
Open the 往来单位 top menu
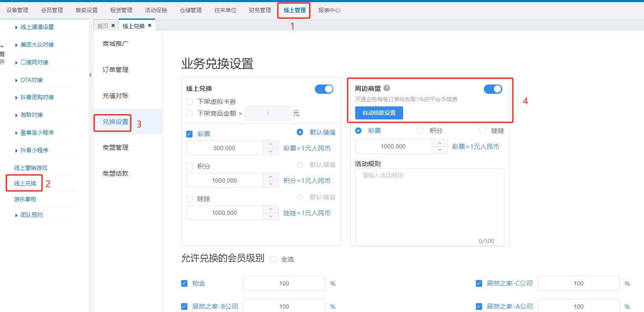[x=225, y=10]
